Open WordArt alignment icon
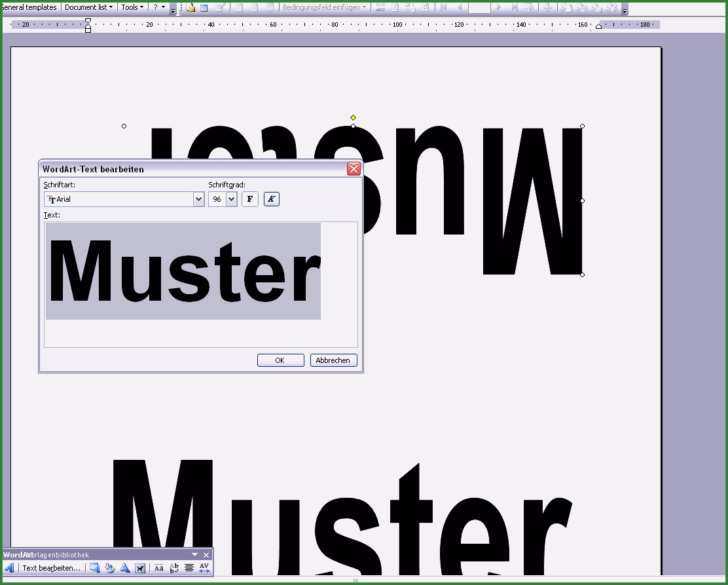This screenshot has height=585, width=728. point(189,568)
